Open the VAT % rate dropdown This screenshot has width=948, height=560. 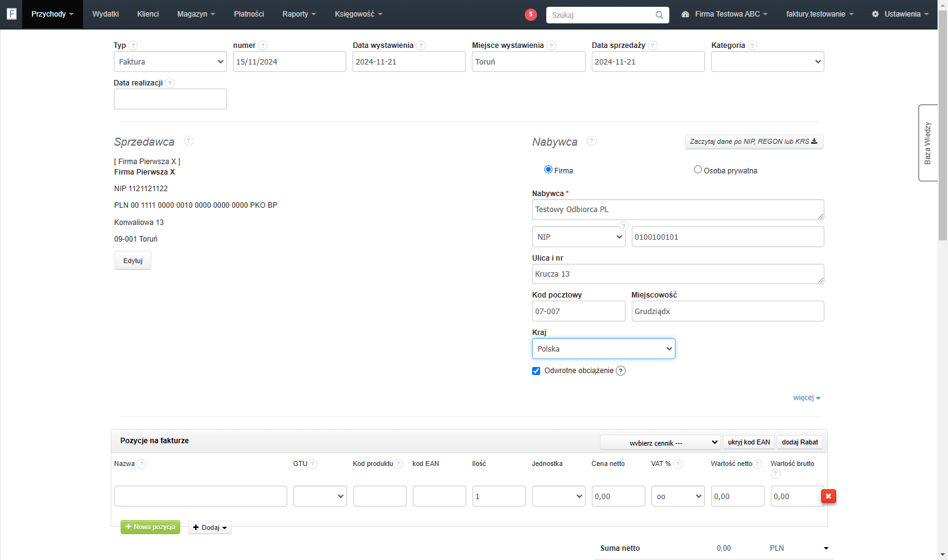pos(678,496)
